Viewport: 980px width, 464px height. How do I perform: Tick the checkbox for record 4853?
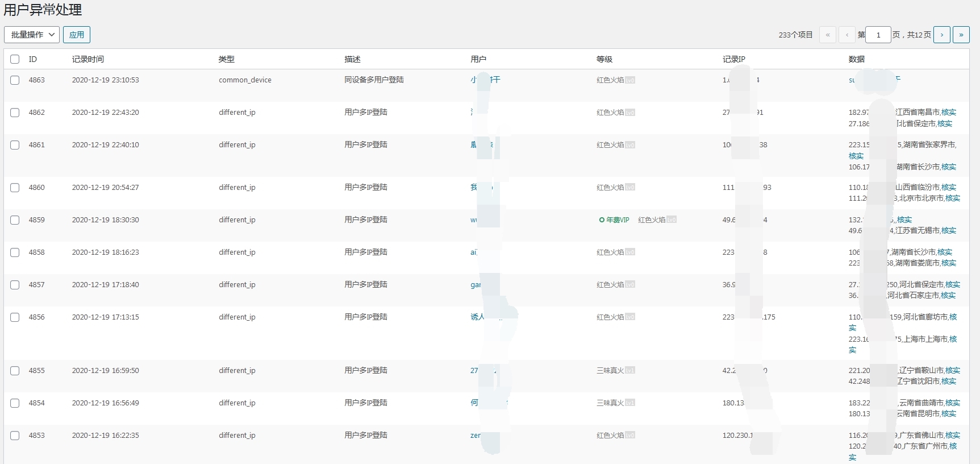tap(15, 436)
